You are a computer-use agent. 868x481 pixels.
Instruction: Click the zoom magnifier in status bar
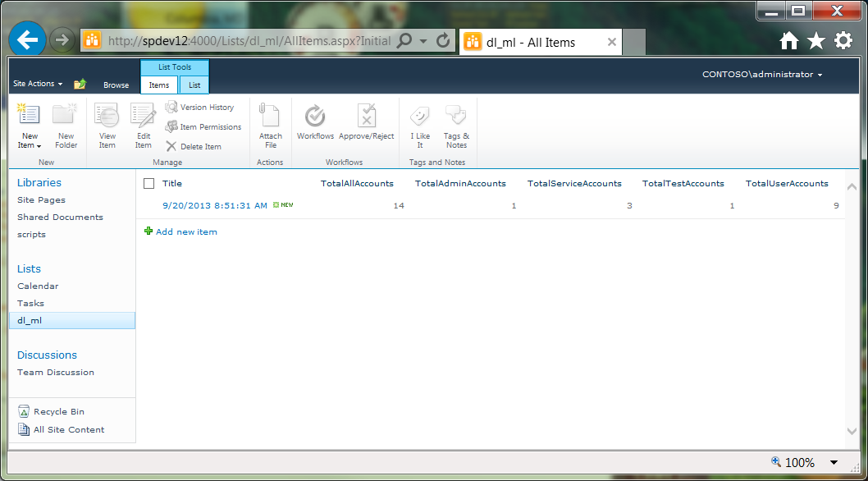[x=776, y=461]
